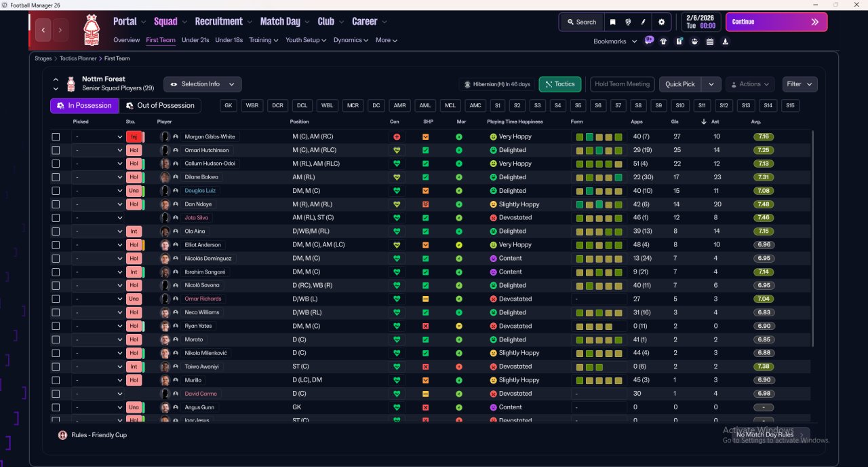Image resolution: width=868 pixels, height=467 pixels.
Task: Click Hold Team Meeting button
Action: coord(622,84)
